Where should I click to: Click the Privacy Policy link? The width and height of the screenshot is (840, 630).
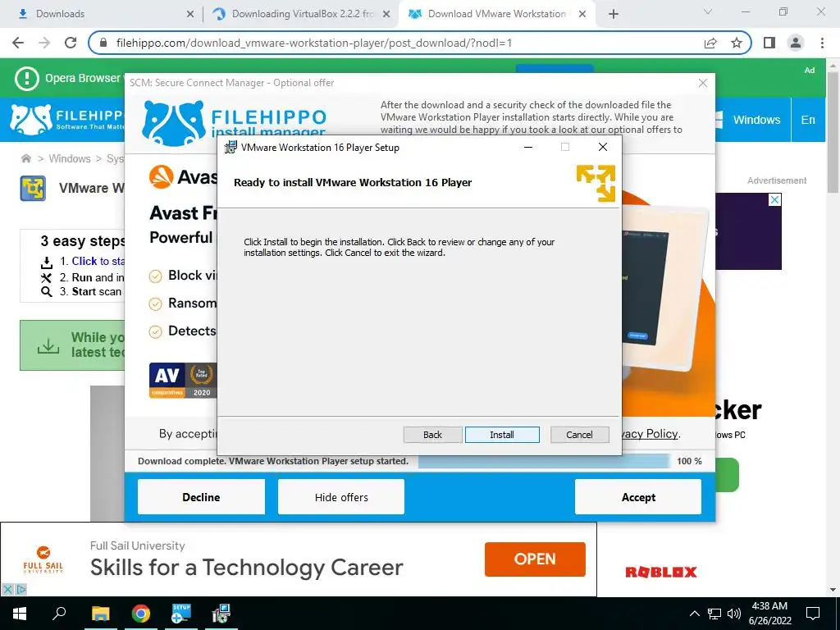point(649,433)
